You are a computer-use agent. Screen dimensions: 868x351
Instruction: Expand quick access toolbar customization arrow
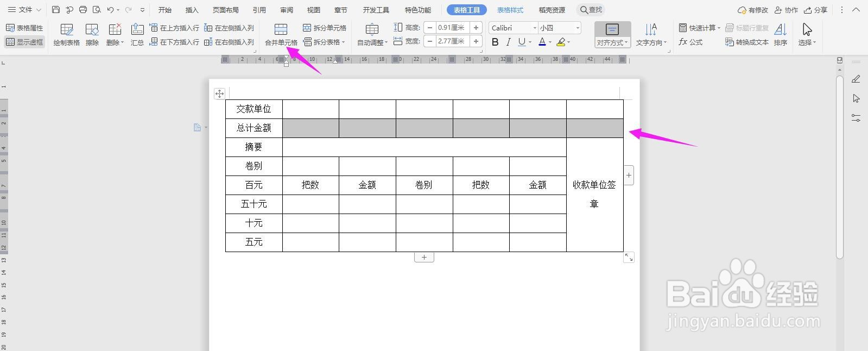click(x=143, y=10)
